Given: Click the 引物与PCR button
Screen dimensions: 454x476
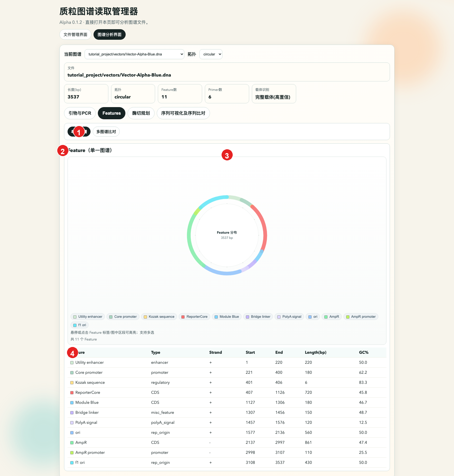Looking at the screenshot, I should click(x=79, y=113).
